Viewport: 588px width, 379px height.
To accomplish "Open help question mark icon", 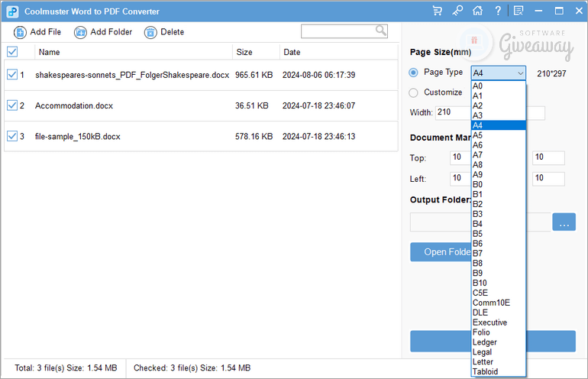I will pyautogui.click(x=498, y=11).
